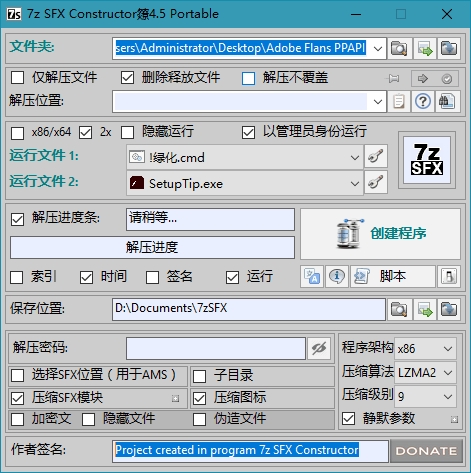Expand the 解压位置 dropdown arrow
The width and height of the screenshot is (471, 473).
click(378, 101)
